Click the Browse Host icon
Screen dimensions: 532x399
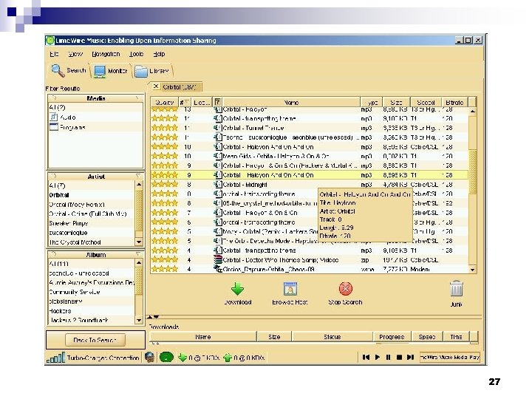click(290, 289)
